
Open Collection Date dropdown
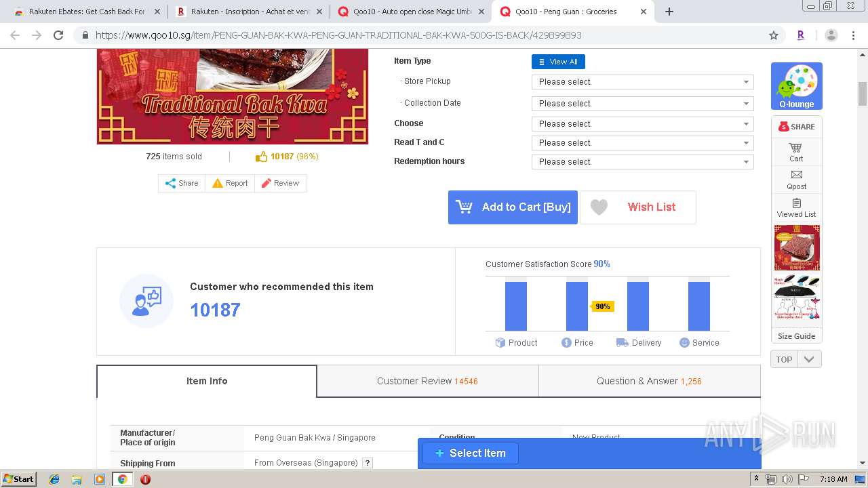click(x=642, y=104)
